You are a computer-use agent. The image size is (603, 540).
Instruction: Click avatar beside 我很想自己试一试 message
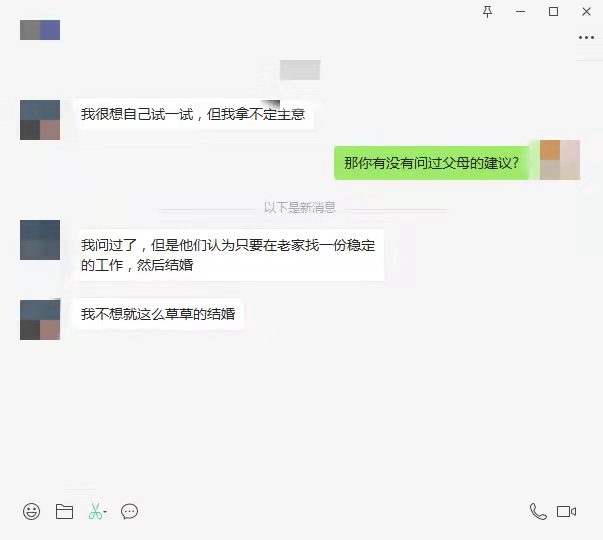tap(40, 120)
